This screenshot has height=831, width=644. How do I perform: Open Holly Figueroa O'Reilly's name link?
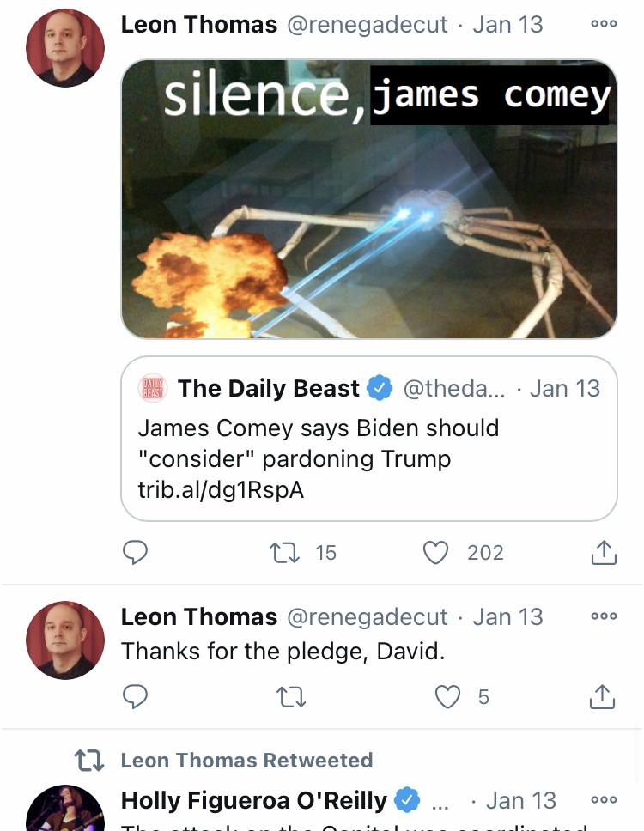point(254,800)
